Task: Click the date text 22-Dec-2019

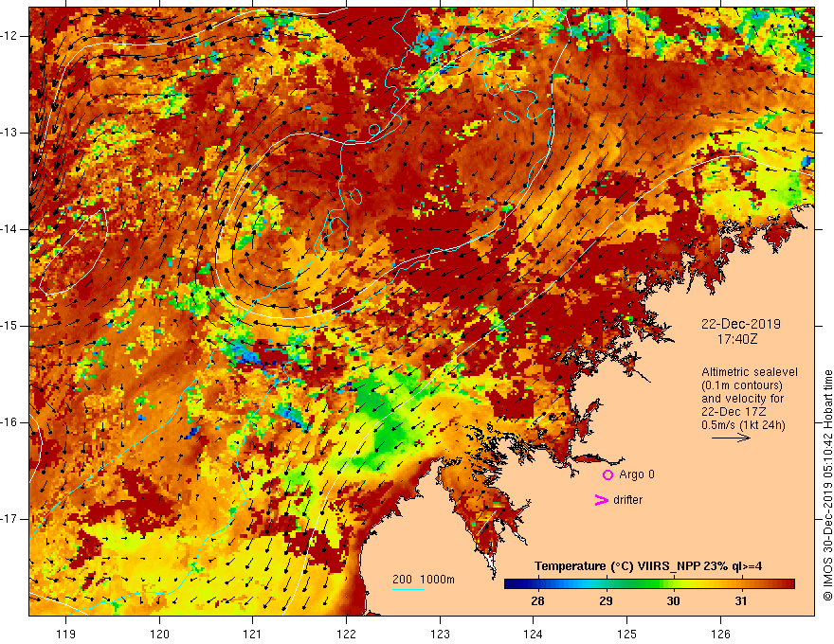Action: point(741,324)
